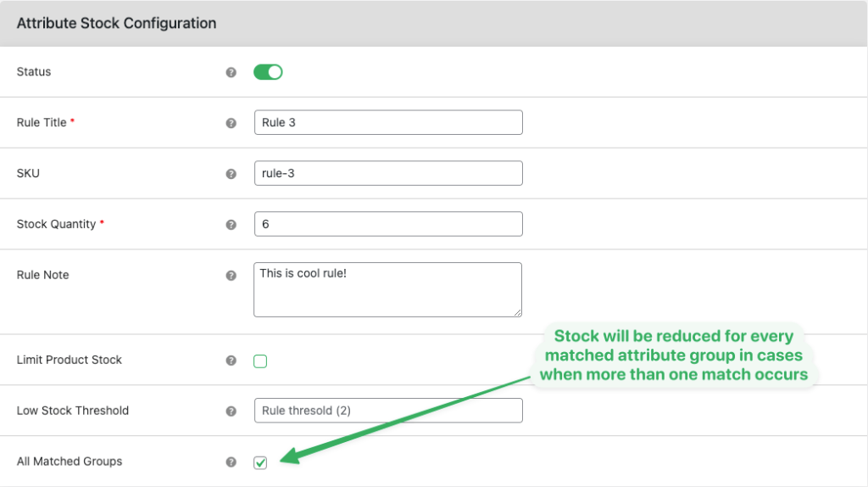The width and height of the screenshot is (868, 487).
Task: Click the Low Stock Threshold label
Action: coord(73,411)
